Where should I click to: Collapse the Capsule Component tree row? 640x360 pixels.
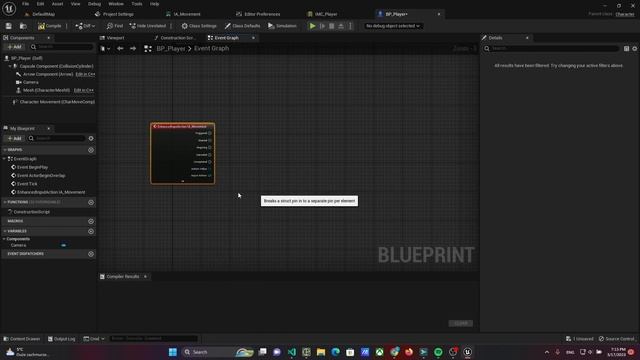point(10,66)
